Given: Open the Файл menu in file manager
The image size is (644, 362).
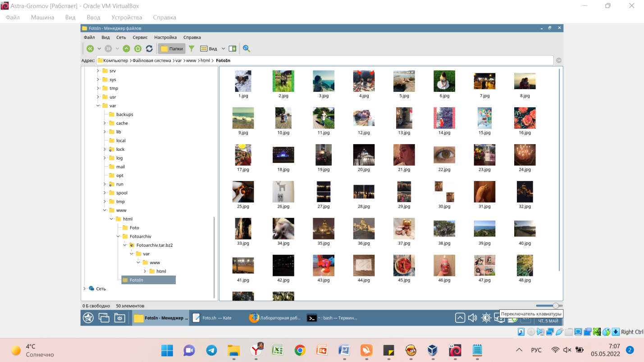Looking at the screenshot, I should pyautogui.click(x=89, y=37).
